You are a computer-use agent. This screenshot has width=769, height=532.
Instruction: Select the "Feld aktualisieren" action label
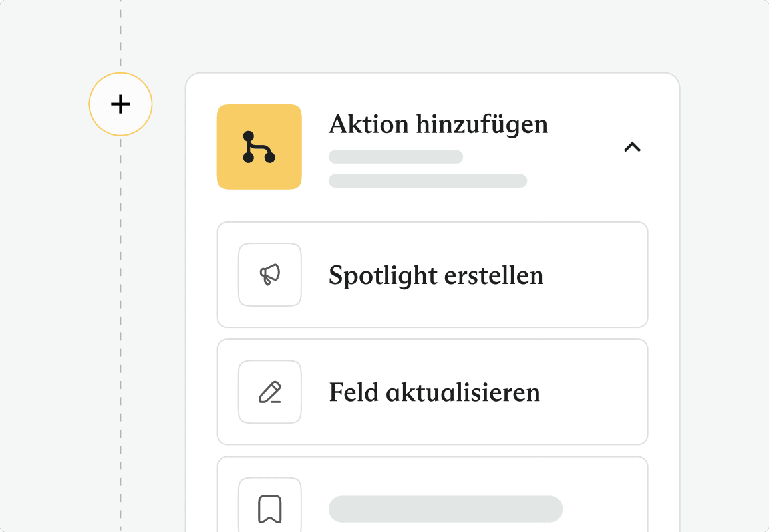(x=434, y=392)
